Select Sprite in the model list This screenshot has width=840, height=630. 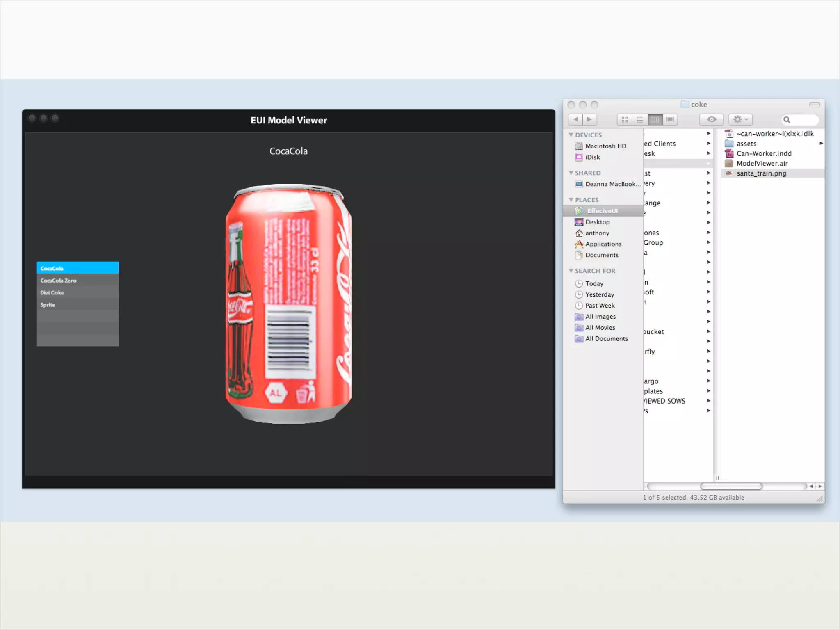coord(48,305)
